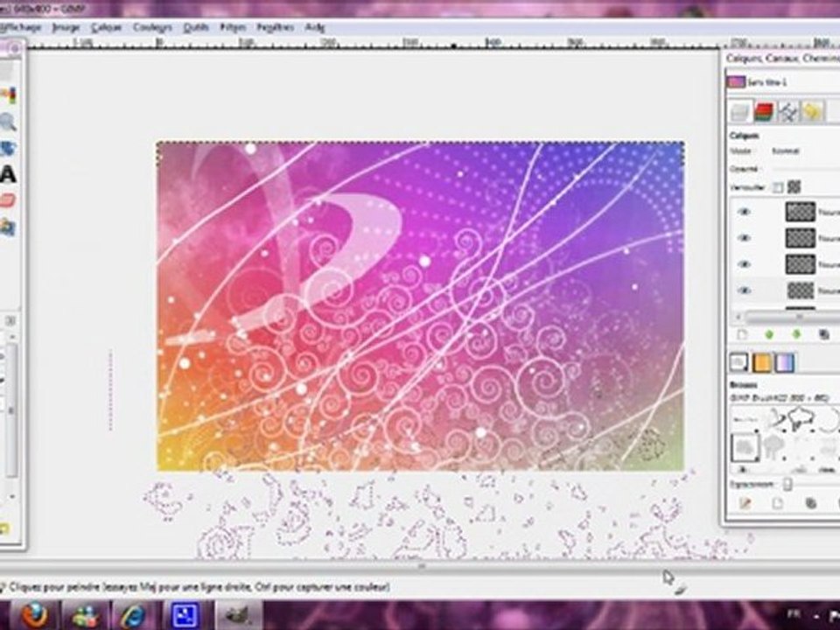Open the Affichage menu
The image size is (840, 630).
click(x=20, y=27)
